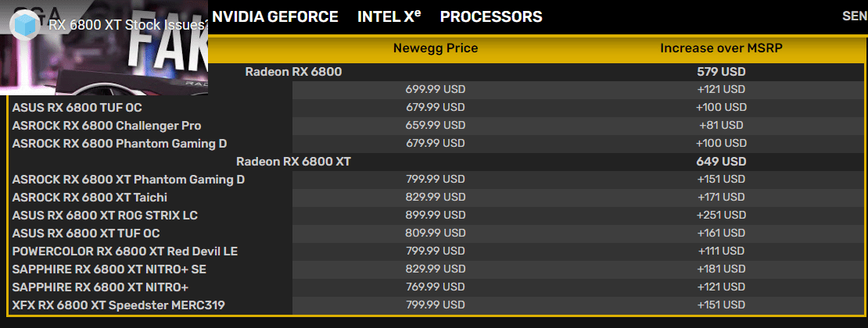Select SAPPHIRE RX 6800 XT NITRO+ SE row name

pyautogui.click(x=109, y=269)
